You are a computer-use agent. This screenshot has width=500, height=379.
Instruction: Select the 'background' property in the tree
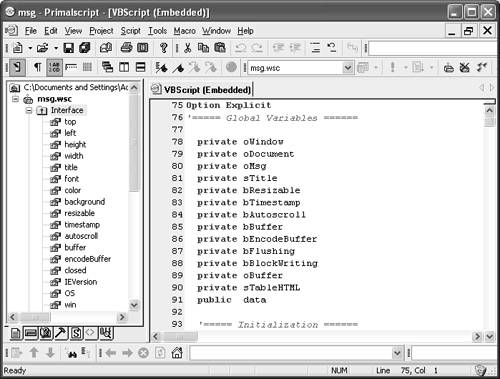(x=85, y=202)
